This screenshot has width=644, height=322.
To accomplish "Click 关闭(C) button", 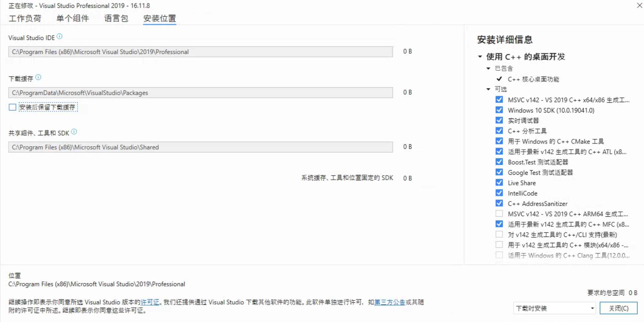I will [x=618, y=308].
